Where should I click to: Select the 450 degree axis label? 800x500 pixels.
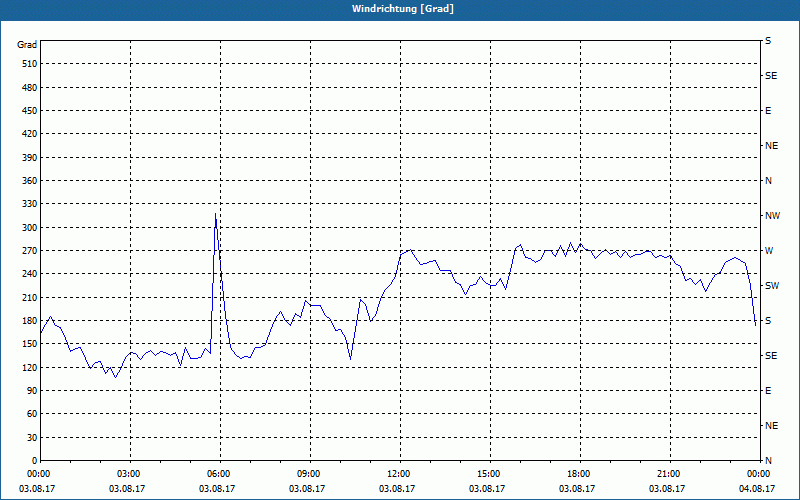(29, 111)
